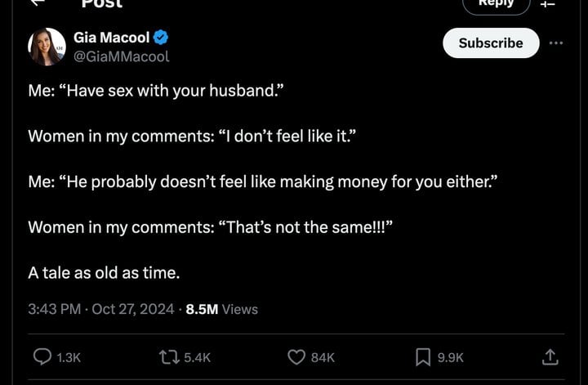Viewport: 588px width, 385px height.
Task: Expand the repost arrows menu
Action: pyautogui.click(x=170, y=357)
